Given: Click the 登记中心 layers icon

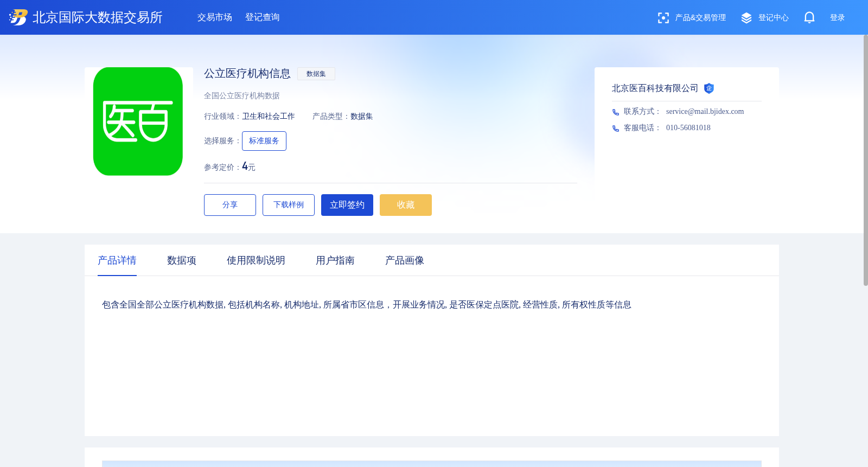Looking at the screenshot, I should pos(746,18).
